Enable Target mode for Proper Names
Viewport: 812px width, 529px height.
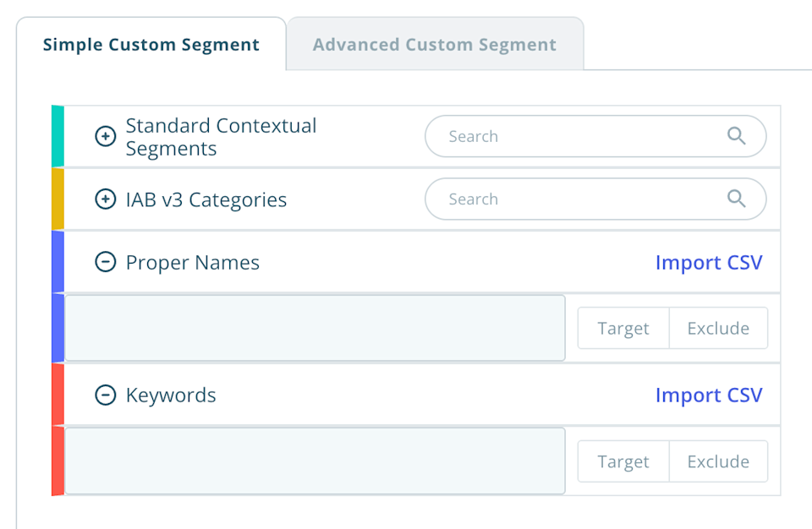(623, 328)
